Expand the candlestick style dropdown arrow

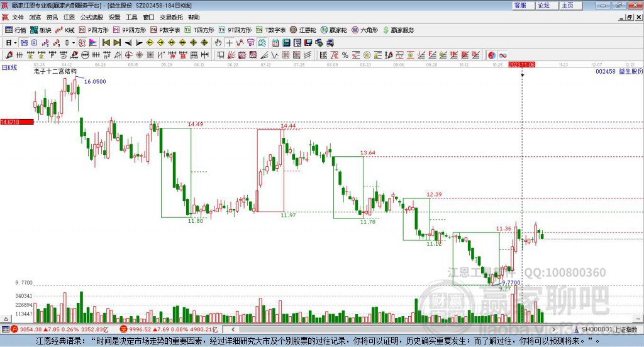pyautogui.click(x=74, y=43)
